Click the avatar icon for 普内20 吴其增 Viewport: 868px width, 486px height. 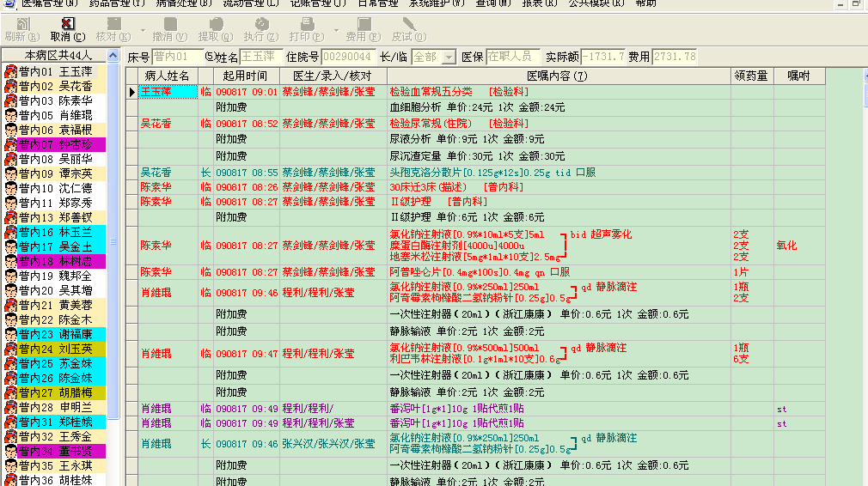(x=10, y=291)
